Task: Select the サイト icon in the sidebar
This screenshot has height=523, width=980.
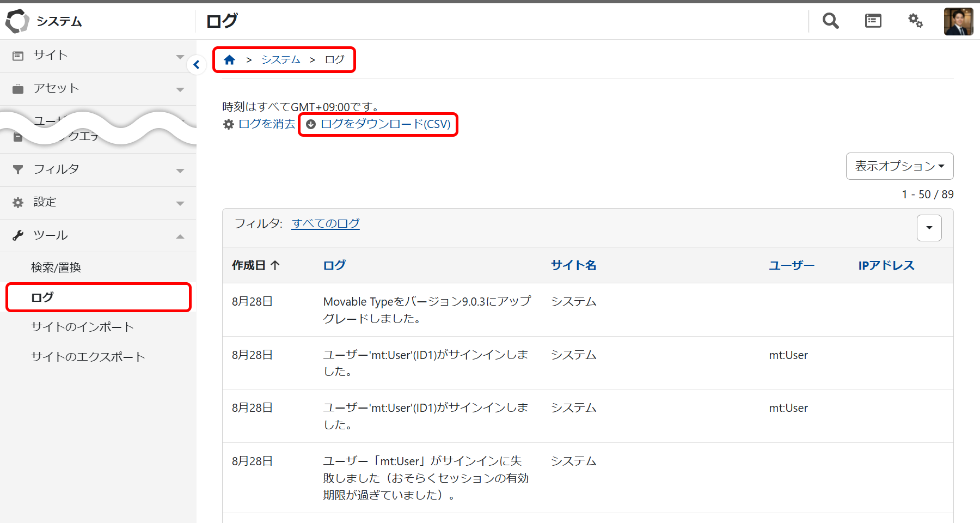Action: pos(18,55)
